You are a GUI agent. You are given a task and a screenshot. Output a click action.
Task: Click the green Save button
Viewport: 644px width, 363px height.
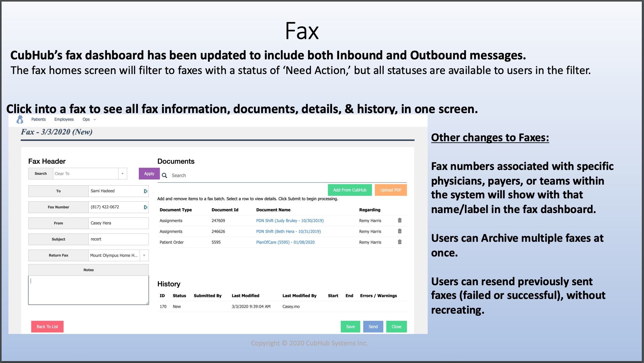350,326
